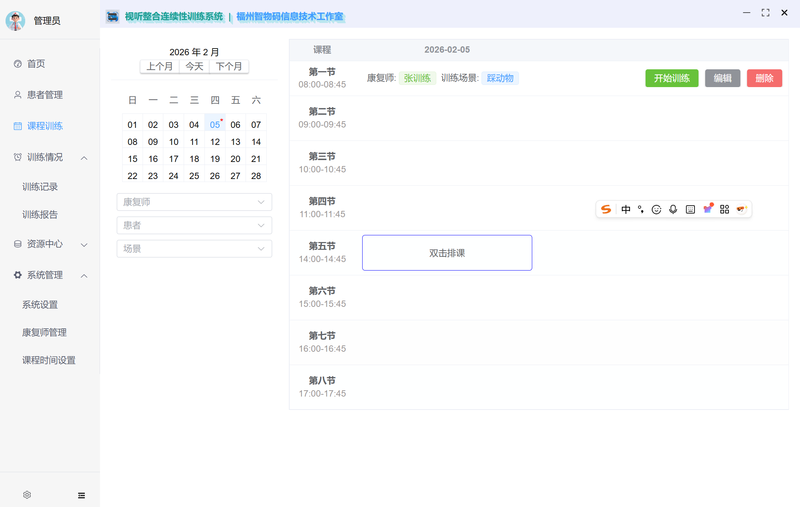Click the 双击排课 slot in fifth period
The image size is (800, 507).
(x=447, y=253)
